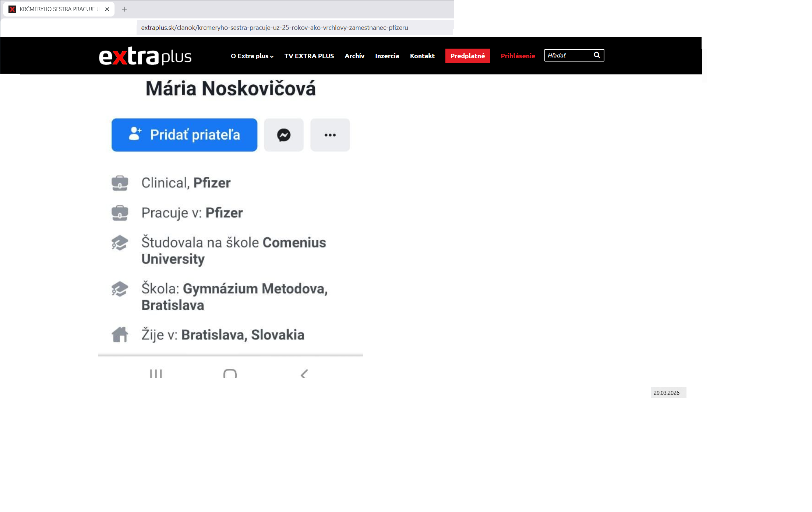Image resolution: width=812 pixels, height=512 pixels.
Task: Open a new browser tab
Action: click(x=124, y=9)
